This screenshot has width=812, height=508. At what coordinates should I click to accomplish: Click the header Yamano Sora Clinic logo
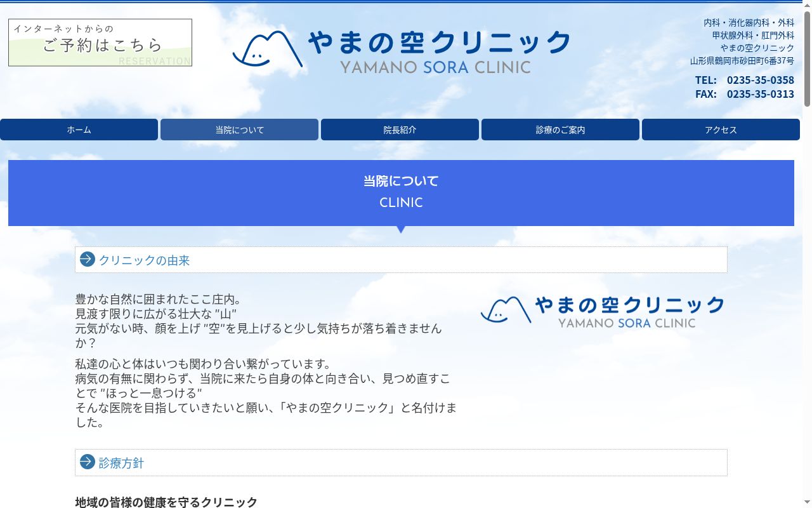pos(401,51)
